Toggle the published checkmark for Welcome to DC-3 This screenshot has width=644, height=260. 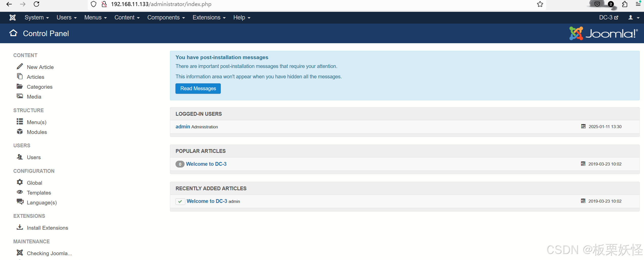click(180, 201)
